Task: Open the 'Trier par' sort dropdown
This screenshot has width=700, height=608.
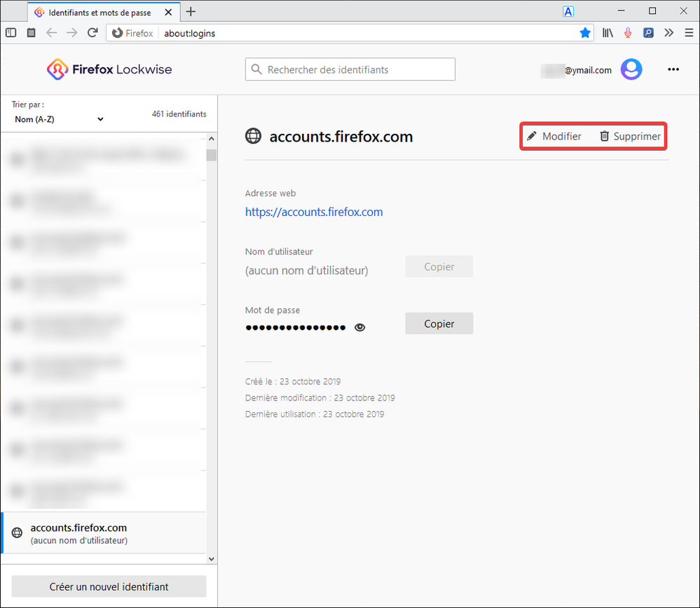Action: click(59, 119)
